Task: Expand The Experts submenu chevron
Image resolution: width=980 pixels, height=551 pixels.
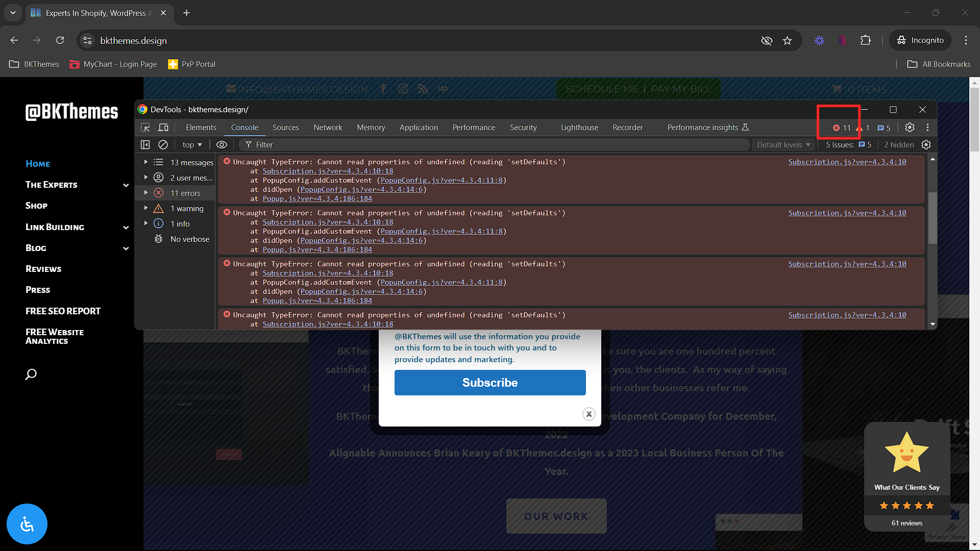Action: [126, 185]
